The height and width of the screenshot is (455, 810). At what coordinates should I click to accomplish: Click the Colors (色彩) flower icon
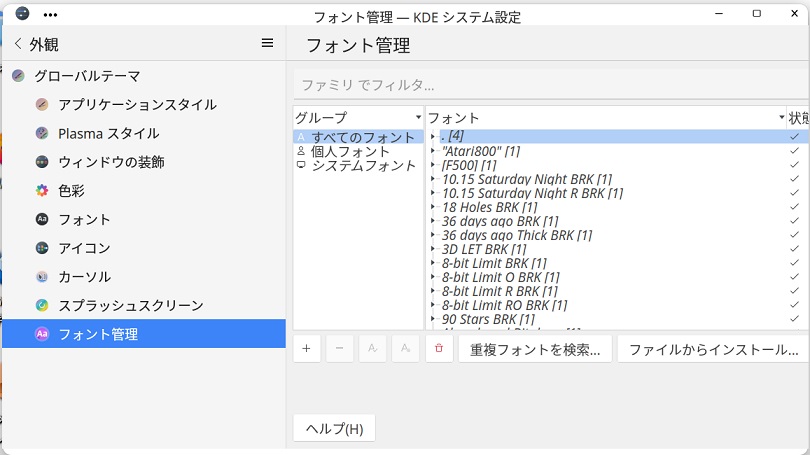(42, 191)
